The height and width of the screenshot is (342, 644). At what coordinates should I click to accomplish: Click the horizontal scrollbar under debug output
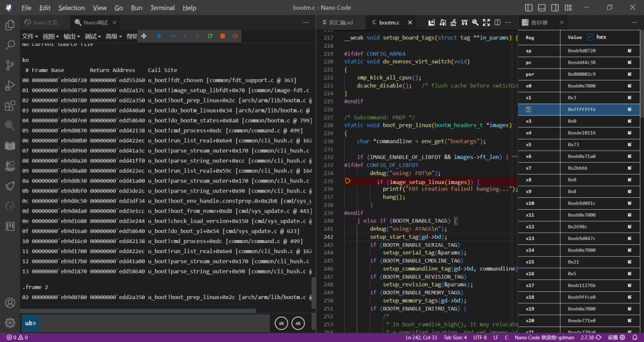pyautogui.click(x=138, y=311)
